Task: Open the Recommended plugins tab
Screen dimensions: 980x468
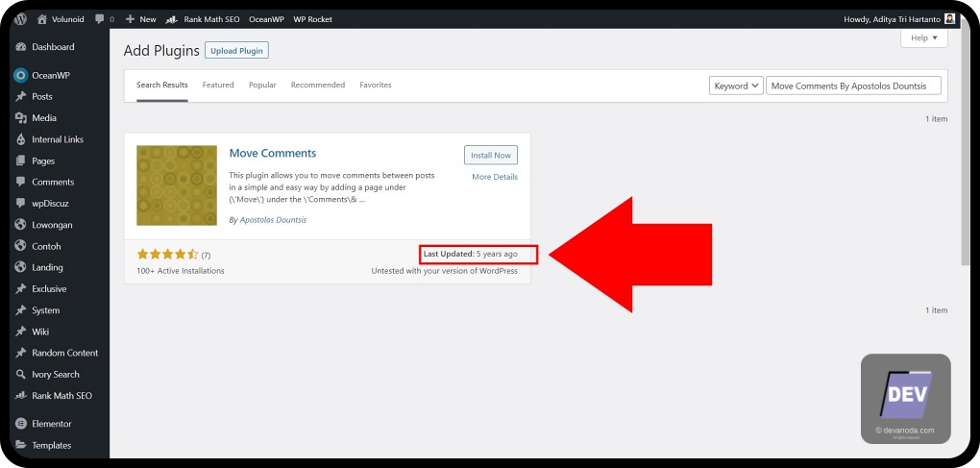Action: pos(317,85)
